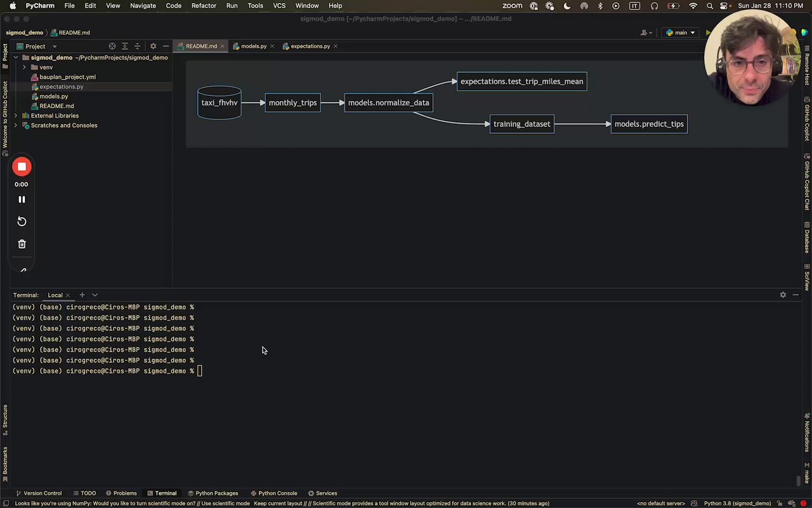Viewport: 812px width, 508px height.
Task: Open the Refactor menu
Action: 204,6
